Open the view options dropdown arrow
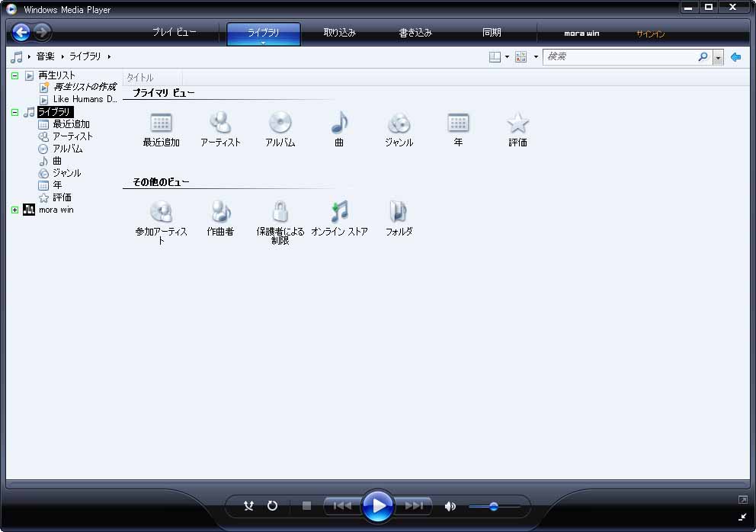This screenshot has width=756, height=532. click(x=536, y=57)
